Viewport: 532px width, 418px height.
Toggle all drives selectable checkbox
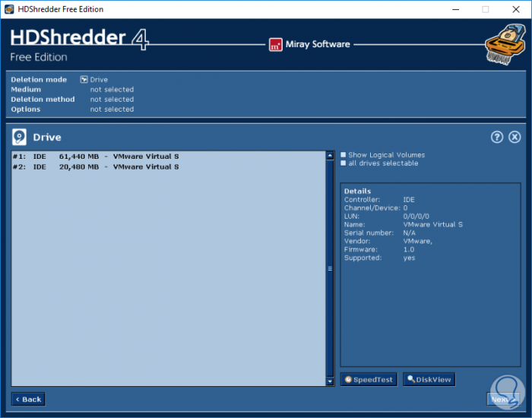click(343, 163)
